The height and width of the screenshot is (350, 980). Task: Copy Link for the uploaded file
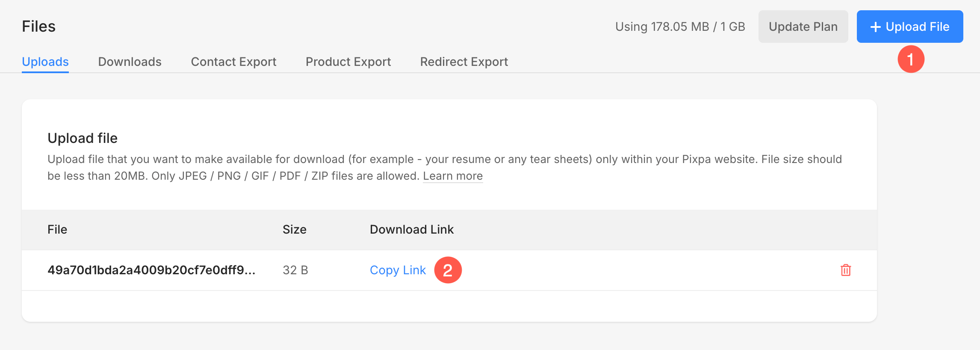(398, 270)
